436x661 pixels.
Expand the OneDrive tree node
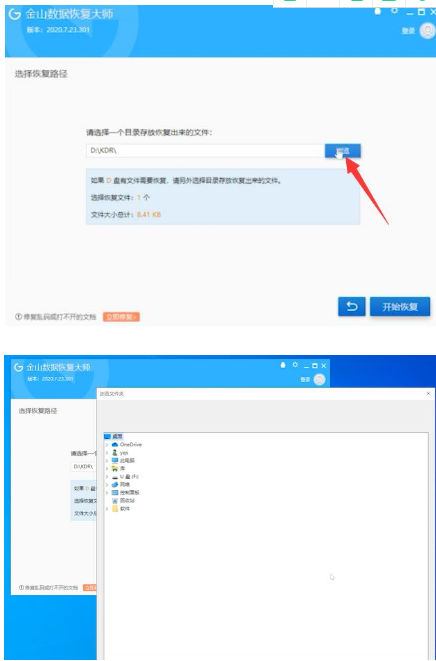[x=107, y=445]
